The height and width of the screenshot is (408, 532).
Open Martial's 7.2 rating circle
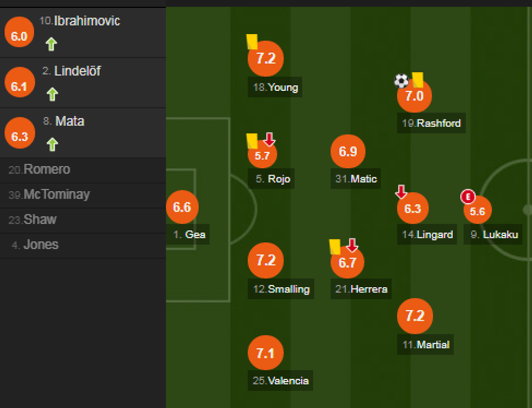(415, 316)
